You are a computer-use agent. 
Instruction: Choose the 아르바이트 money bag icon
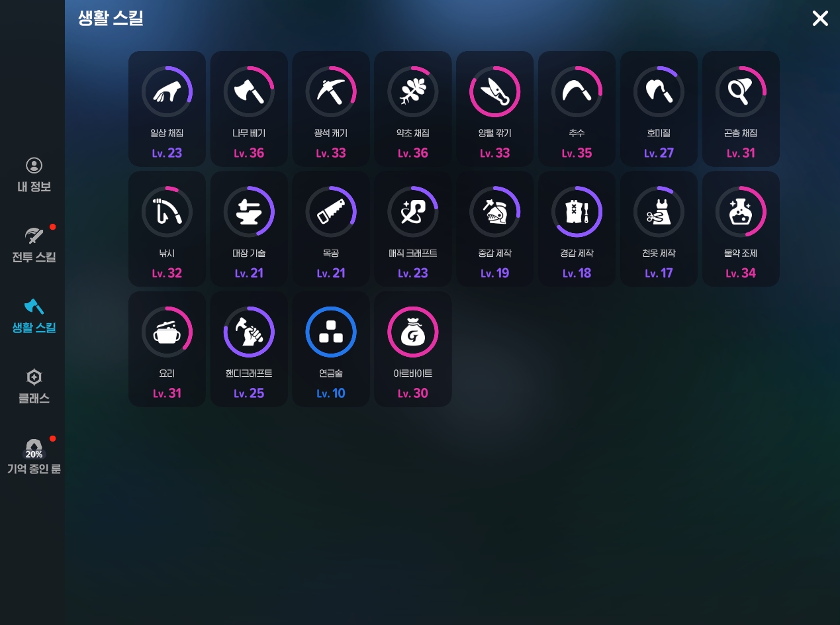point(413,332)
